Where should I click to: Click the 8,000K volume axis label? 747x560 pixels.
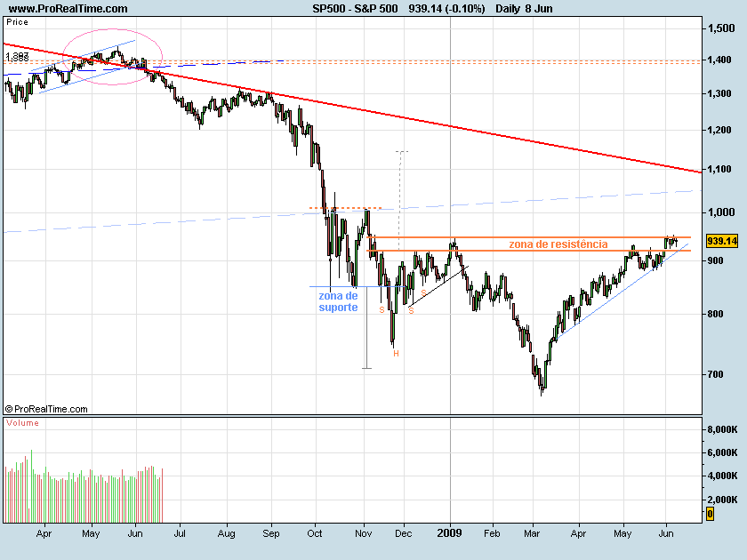[723, 429]
